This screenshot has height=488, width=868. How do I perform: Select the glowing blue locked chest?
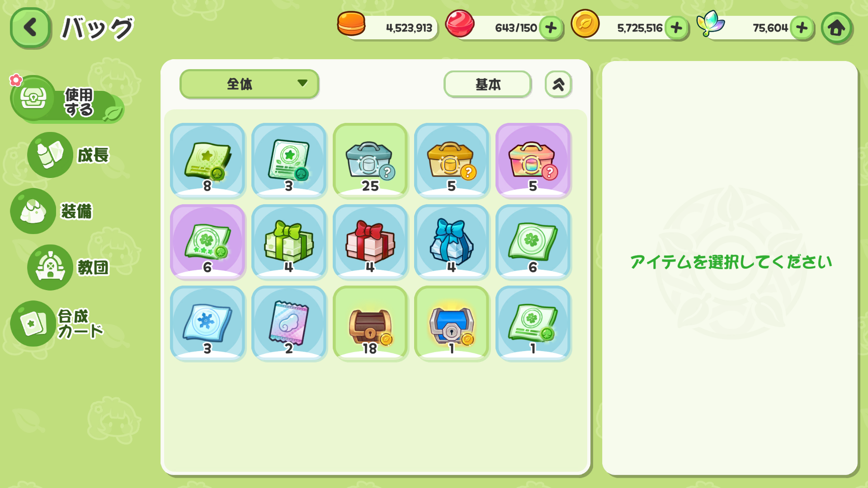452,323
